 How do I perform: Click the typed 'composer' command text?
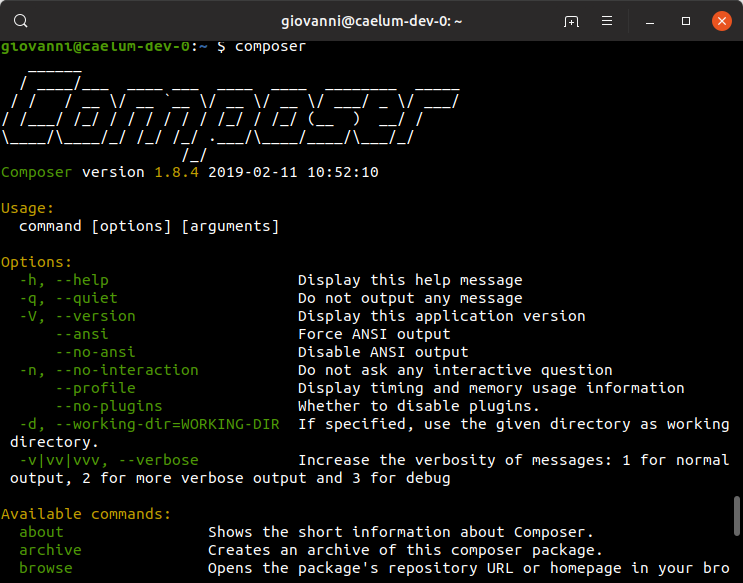click(271, 46)
